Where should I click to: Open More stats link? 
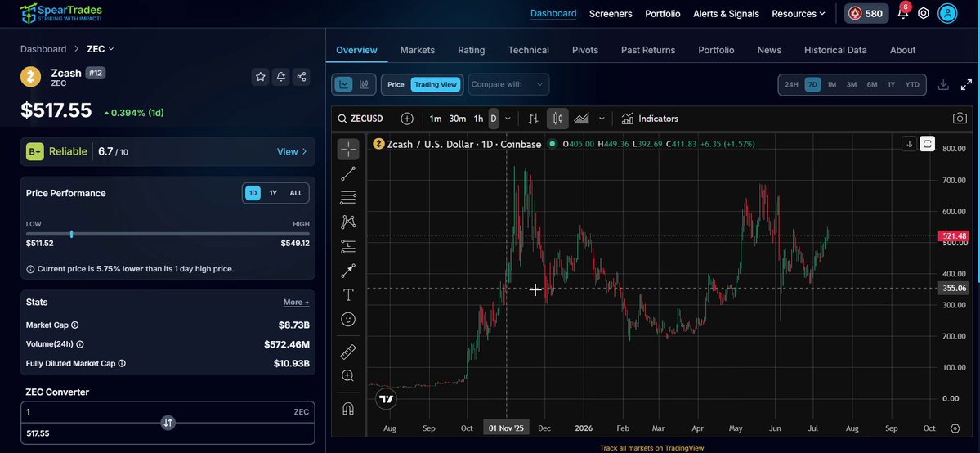pos(296,303)
